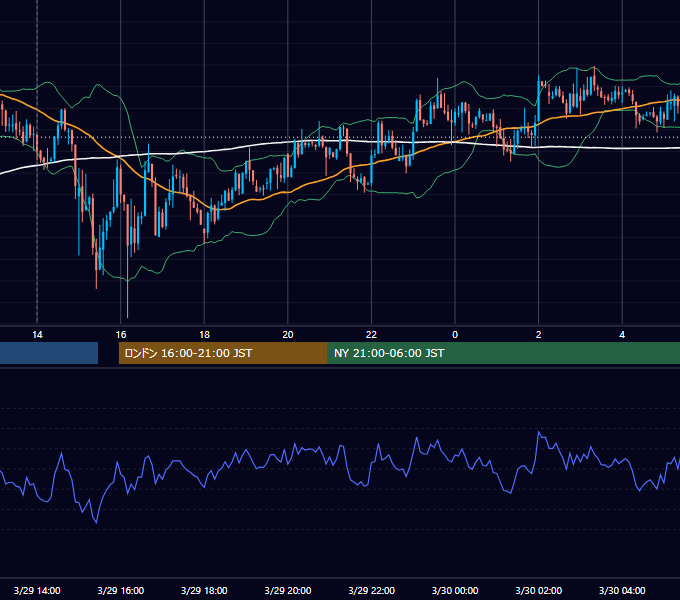Click the 3/29 16:00 time label
680x600 pixels.
pyautogui.click(x=121, y=590)
